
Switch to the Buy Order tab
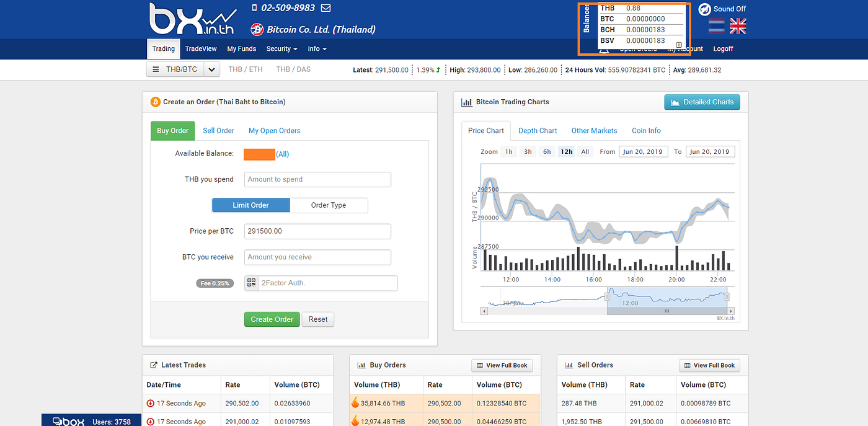click(173, 131)
